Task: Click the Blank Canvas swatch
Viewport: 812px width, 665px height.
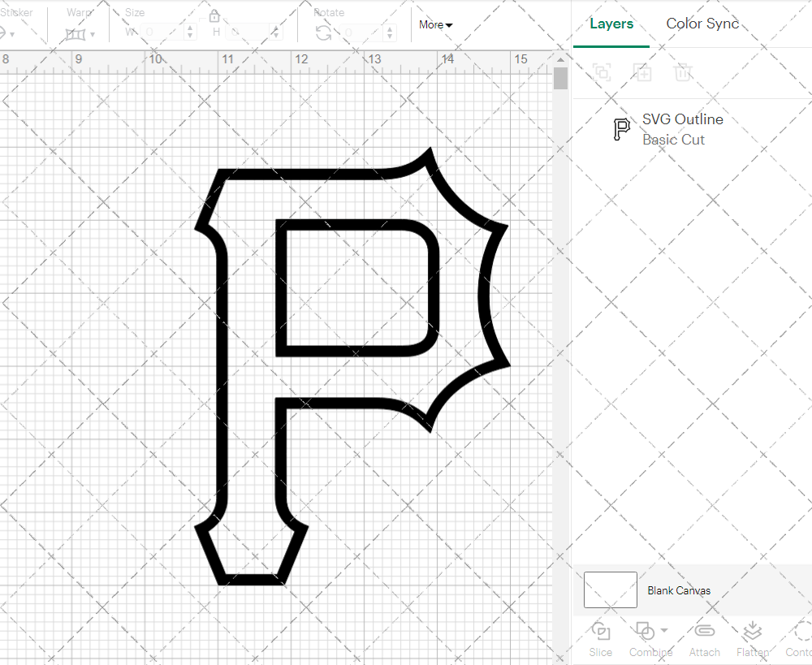Action: [610, 590]
